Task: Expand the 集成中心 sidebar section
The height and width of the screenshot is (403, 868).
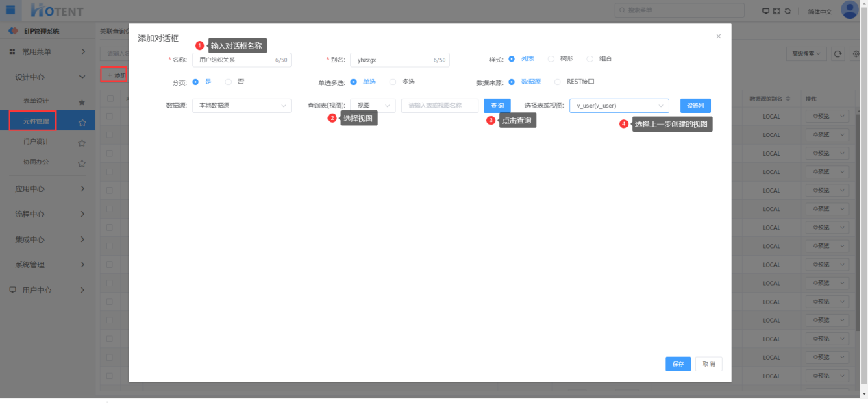Action: click(x=47, y=239)
